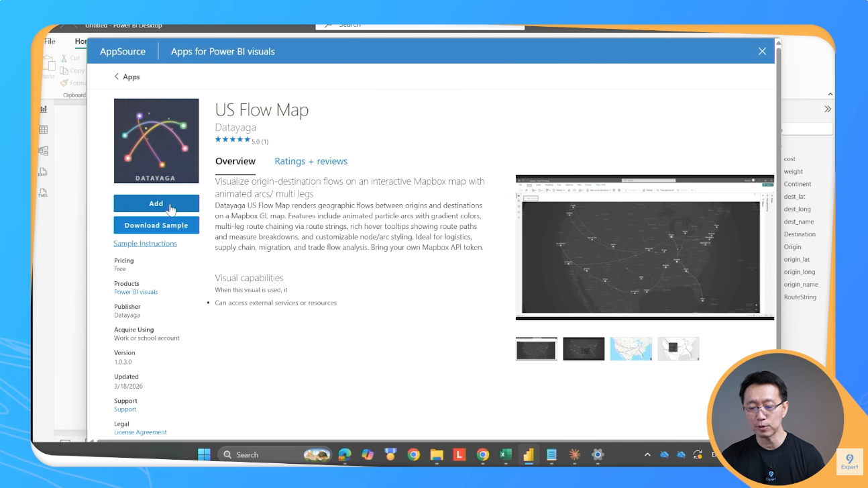Click the Paste clipboard icon in ribbon
Image resolution: width=868 pixels, height=488 pixels.
48,64
